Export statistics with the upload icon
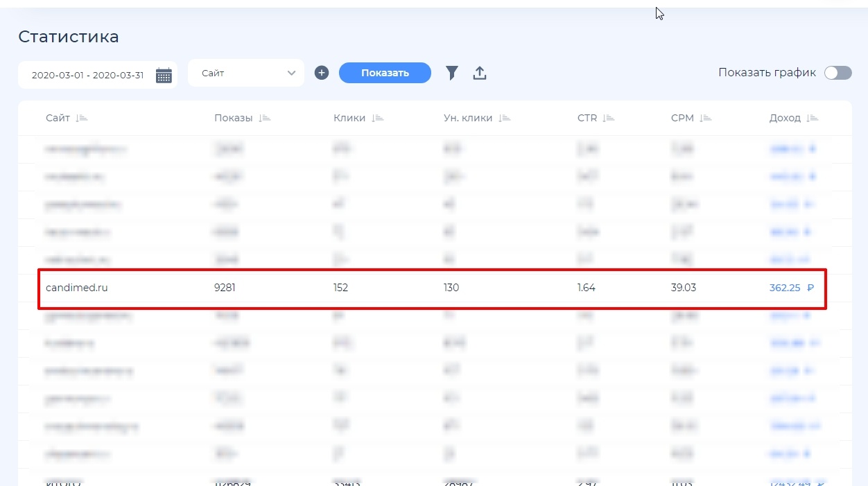Viewport: 868px width, 486px height. tap(480, 73)
